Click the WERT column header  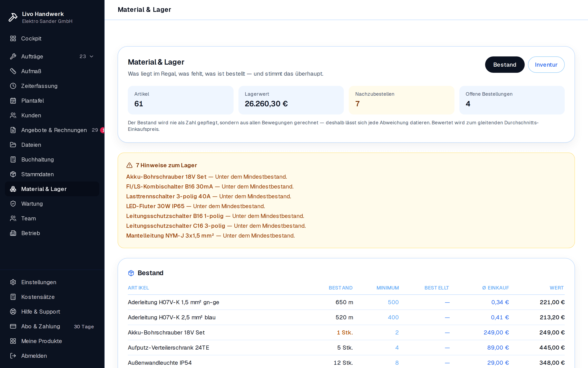pos(556,288)
